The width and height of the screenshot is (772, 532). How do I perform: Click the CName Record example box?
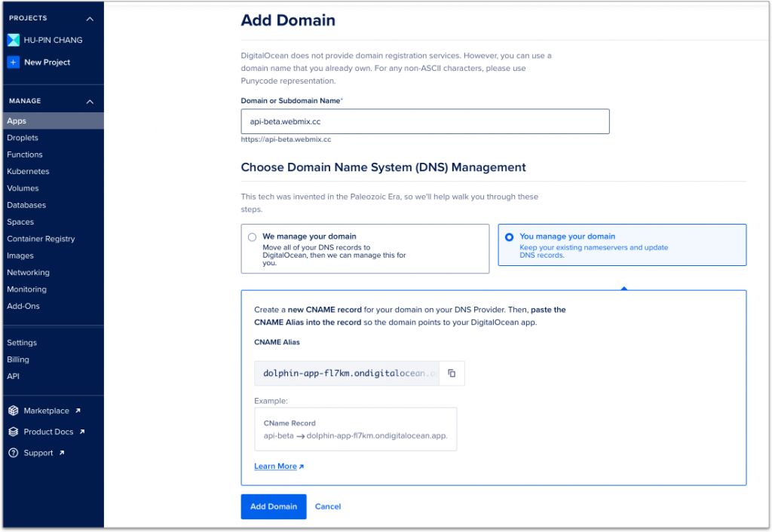tap(356, 430)
